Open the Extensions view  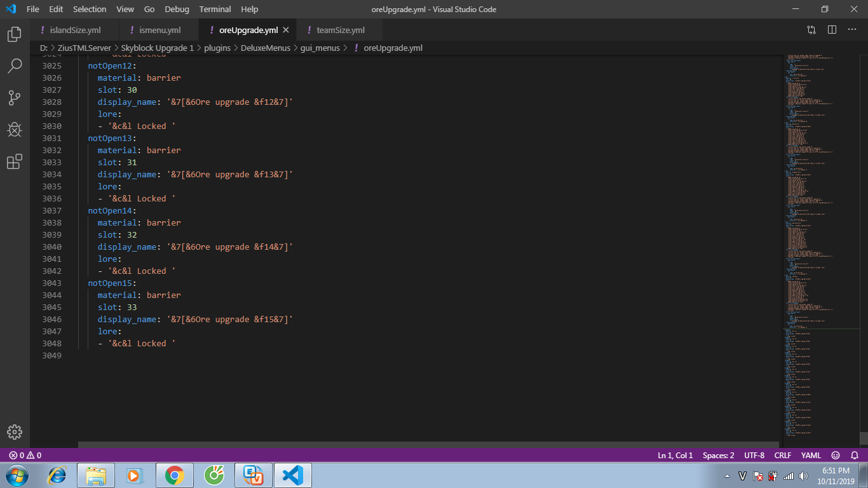pos(14,162)
